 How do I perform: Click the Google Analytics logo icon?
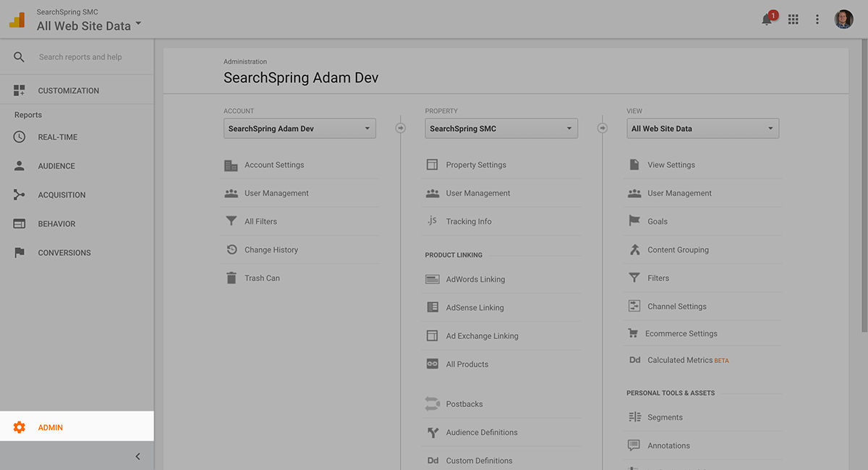[17, 20]
